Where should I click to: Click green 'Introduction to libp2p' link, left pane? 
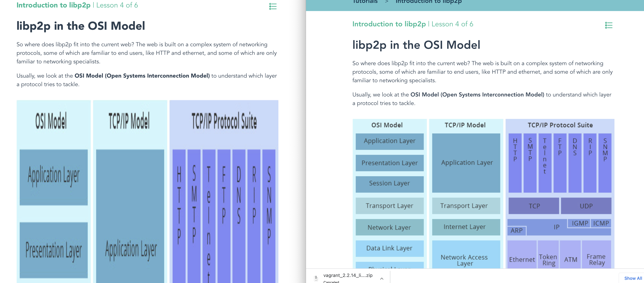tap(53, 5)
